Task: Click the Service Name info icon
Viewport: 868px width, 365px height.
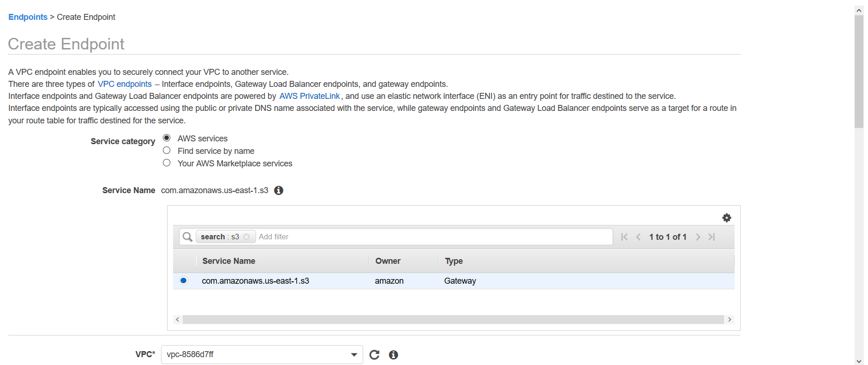Action: (x=279, y=190)
